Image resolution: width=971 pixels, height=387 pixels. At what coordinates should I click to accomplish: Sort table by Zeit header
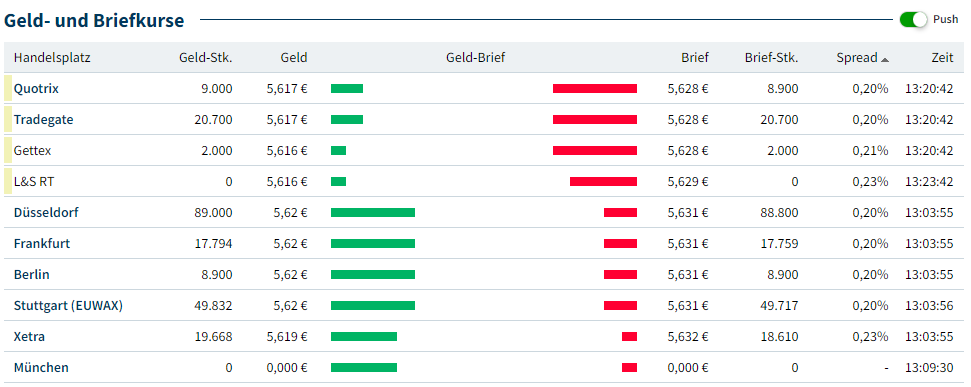(942, 58)
